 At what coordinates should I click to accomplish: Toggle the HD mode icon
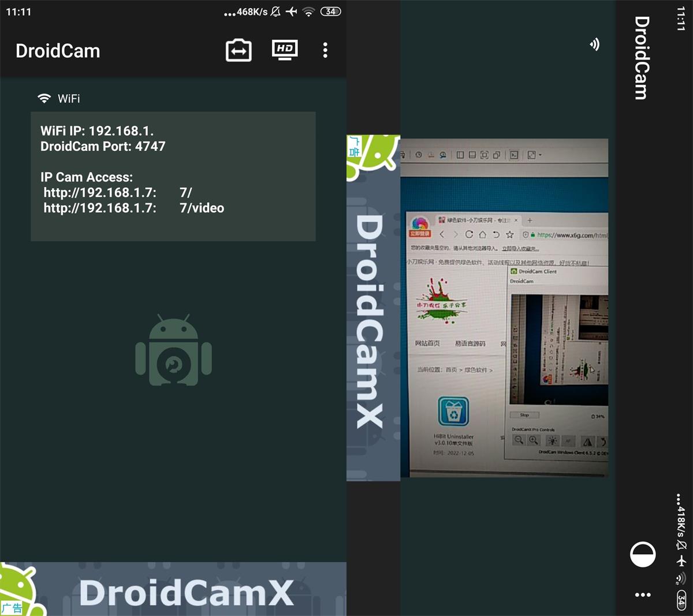click(x=285, y=50)
